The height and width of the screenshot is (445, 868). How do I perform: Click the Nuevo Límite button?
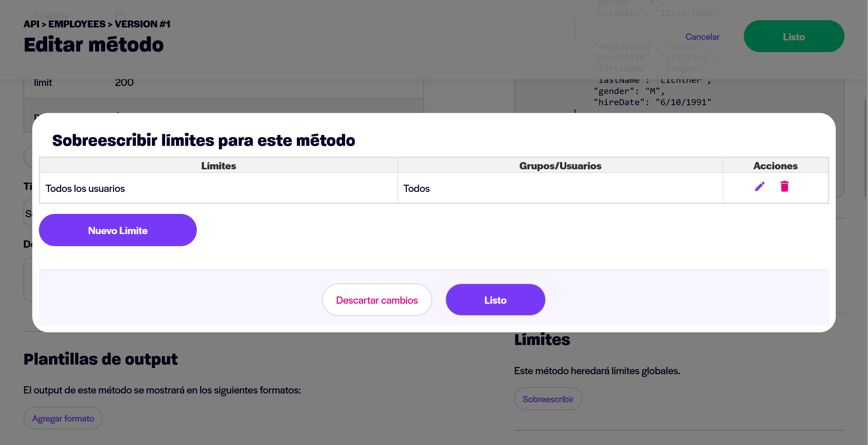tap(118, 230)
